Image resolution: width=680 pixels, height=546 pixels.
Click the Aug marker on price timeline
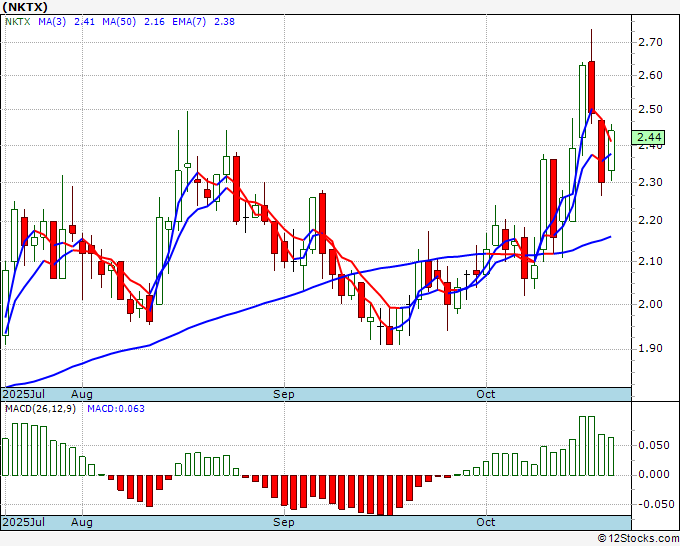pos(82,394)
